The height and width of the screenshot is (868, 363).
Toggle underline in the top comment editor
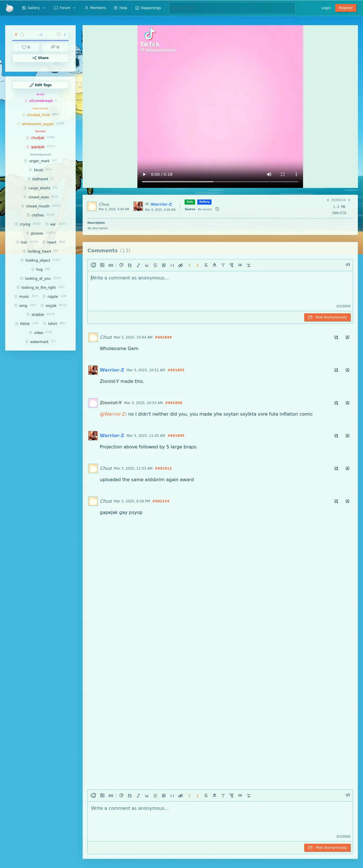147,265
